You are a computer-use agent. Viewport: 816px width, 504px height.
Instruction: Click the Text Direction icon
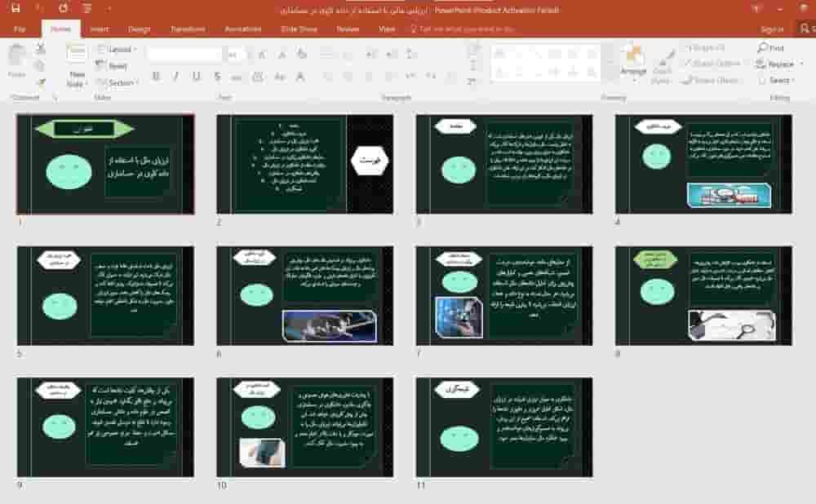pyautogui.click(x=474, y=50)
